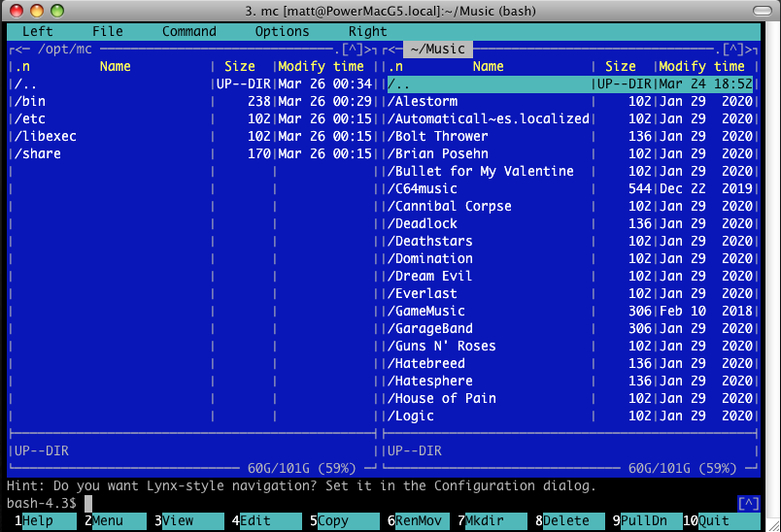Open the Command menu
781x532 pixels.
189,31
